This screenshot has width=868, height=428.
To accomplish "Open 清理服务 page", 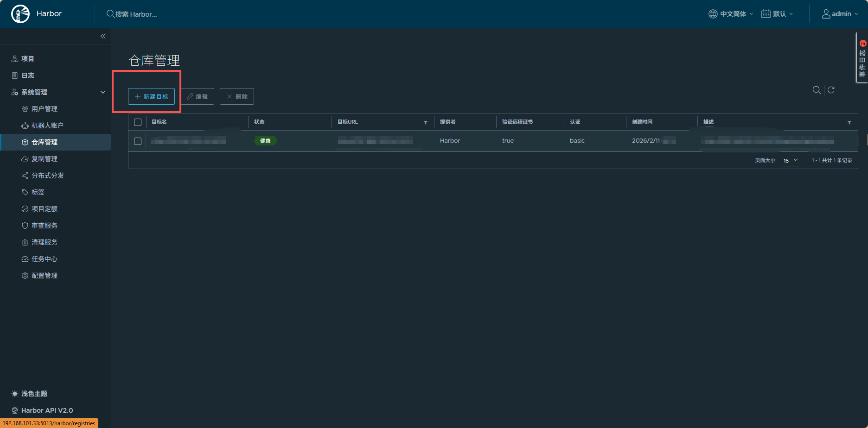I will [45, 242].
